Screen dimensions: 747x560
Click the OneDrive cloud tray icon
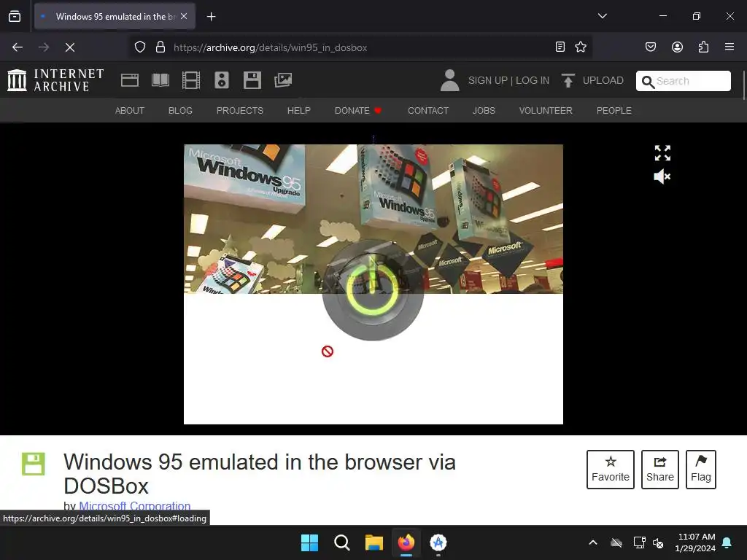click(x=616, y=542)
